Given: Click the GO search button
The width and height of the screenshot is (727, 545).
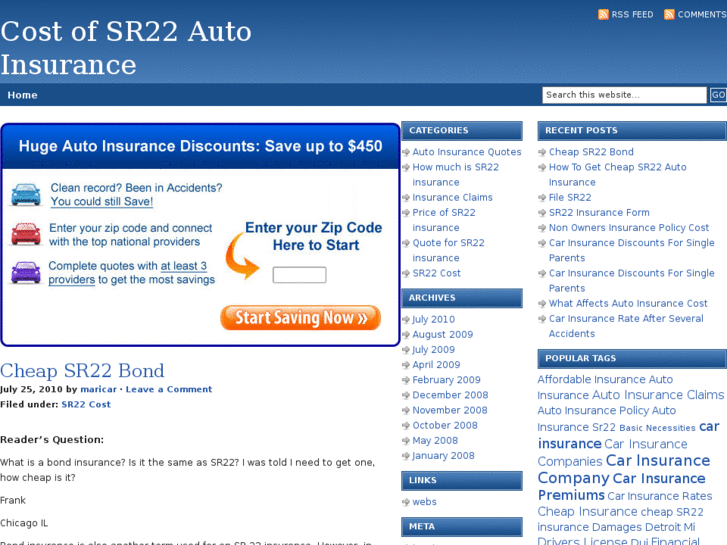Looking at the screenshot, I should pos(718,95).
